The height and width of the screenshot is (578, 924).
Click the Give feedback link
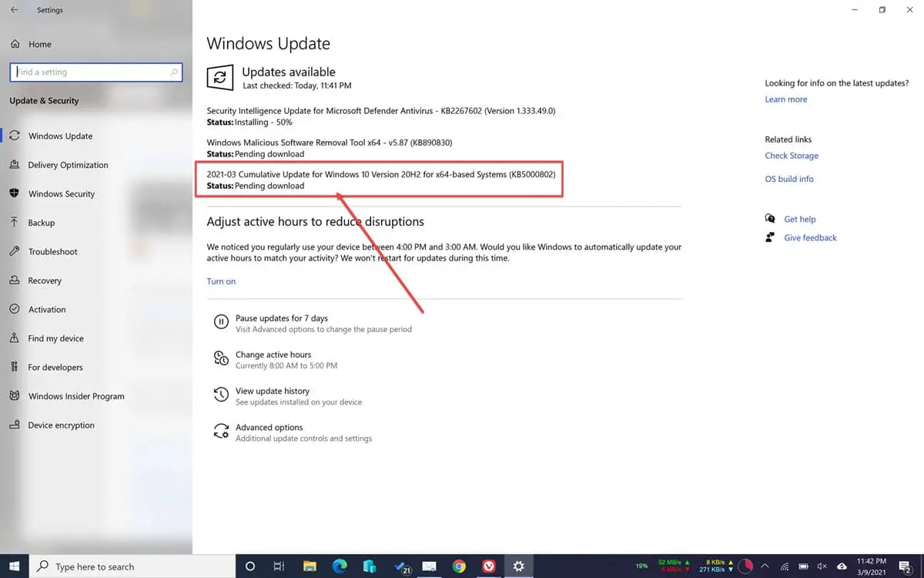(x=810, y=238)
